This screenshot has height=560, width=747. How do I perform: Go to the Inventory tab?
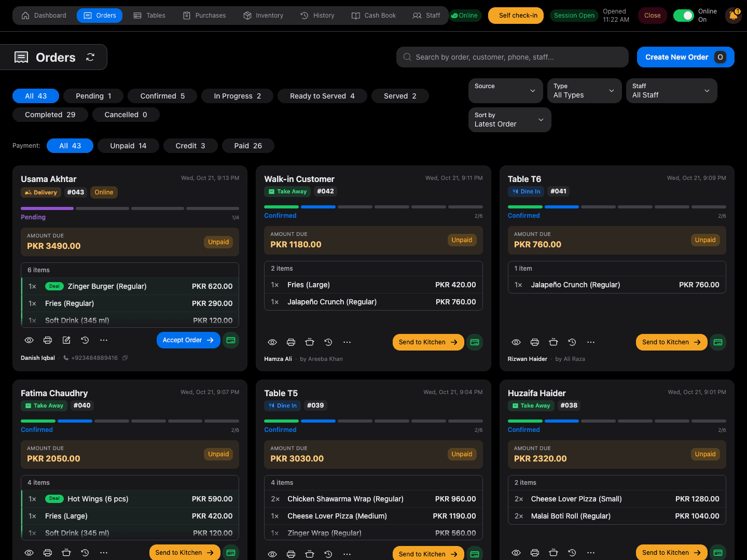tap(264, 16)
